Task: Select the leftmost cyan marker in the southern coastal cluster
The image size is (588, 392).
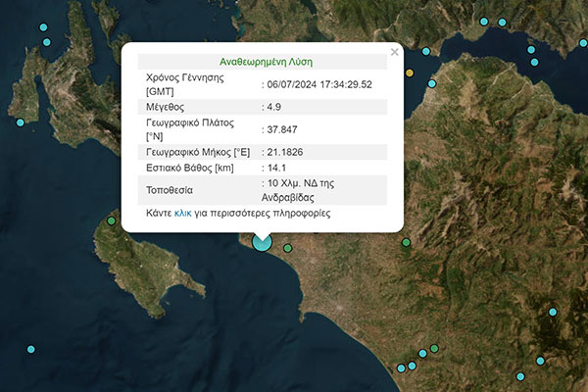Action: pos(401,368)
